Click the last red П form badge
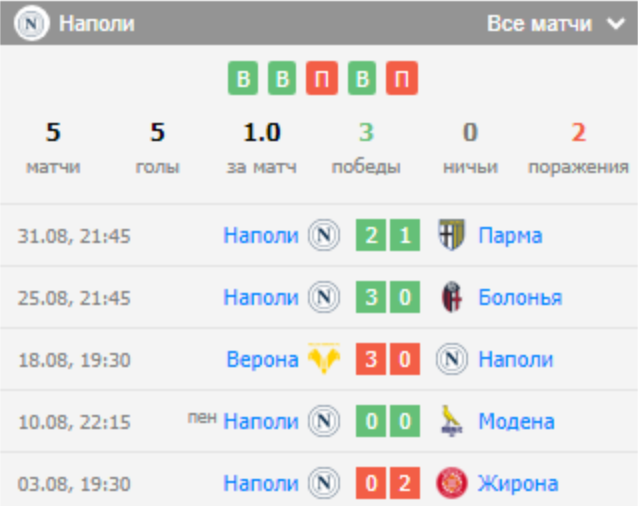 point(402,79)
